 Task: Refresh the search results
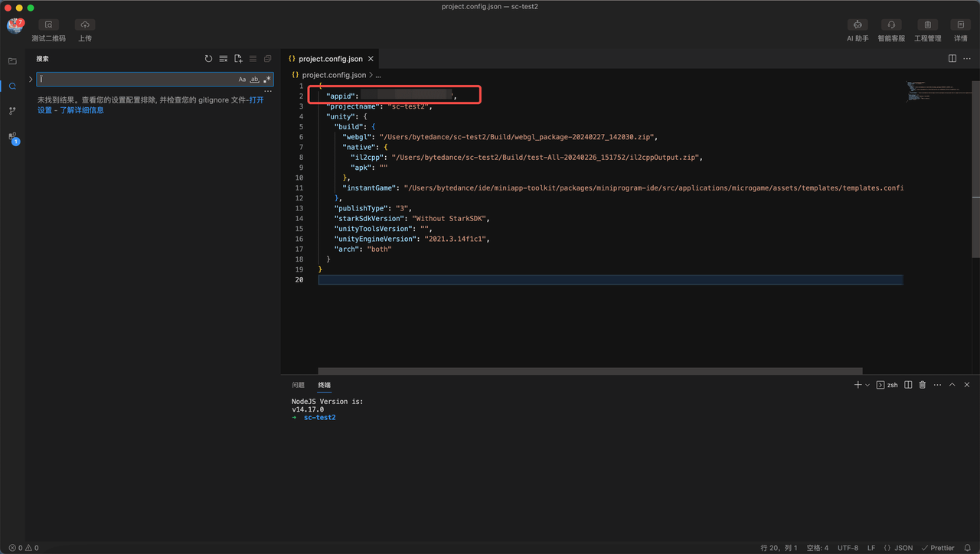tap(208, 59)
